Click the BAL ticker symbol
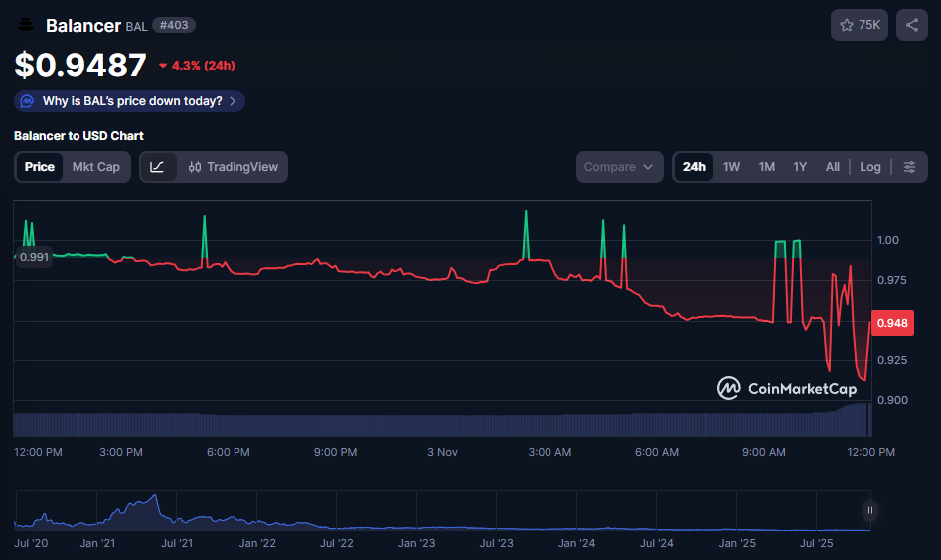The image size is (941, 560). pos(136,27)
